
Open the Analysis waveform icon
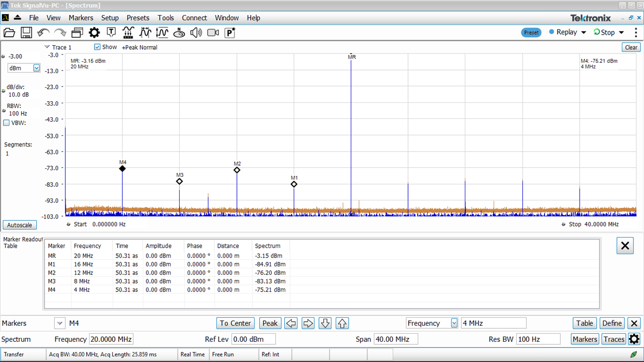coord(145,33)
